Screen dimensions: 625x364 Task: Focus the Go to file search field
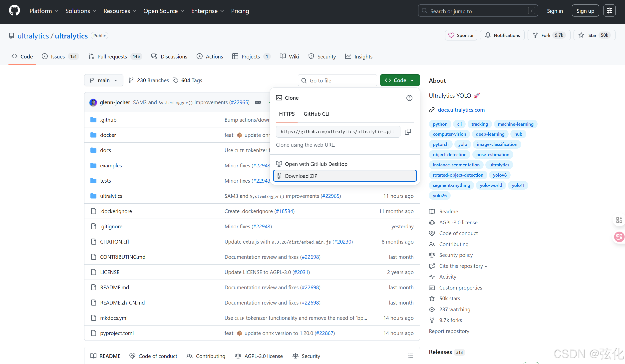click(x=337, y=80)
